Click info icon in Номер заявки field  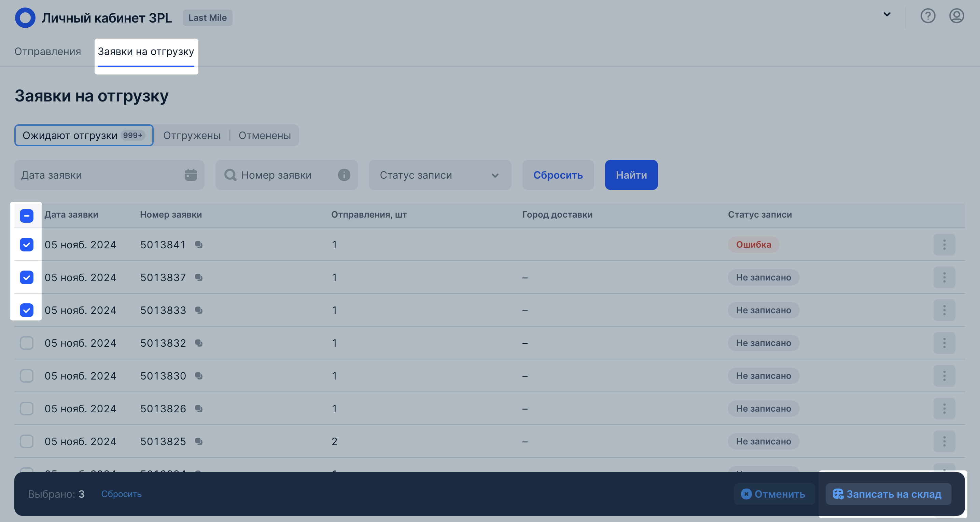[x=344, y=175]
